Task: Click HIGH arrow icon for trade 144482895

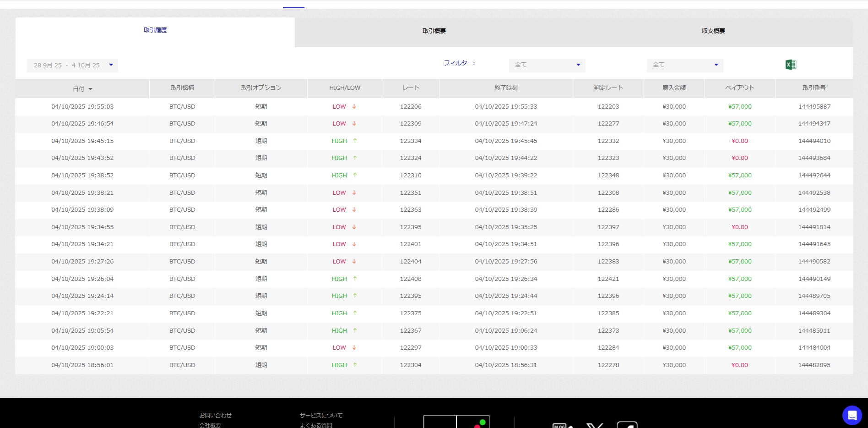Action: point(355,365)
